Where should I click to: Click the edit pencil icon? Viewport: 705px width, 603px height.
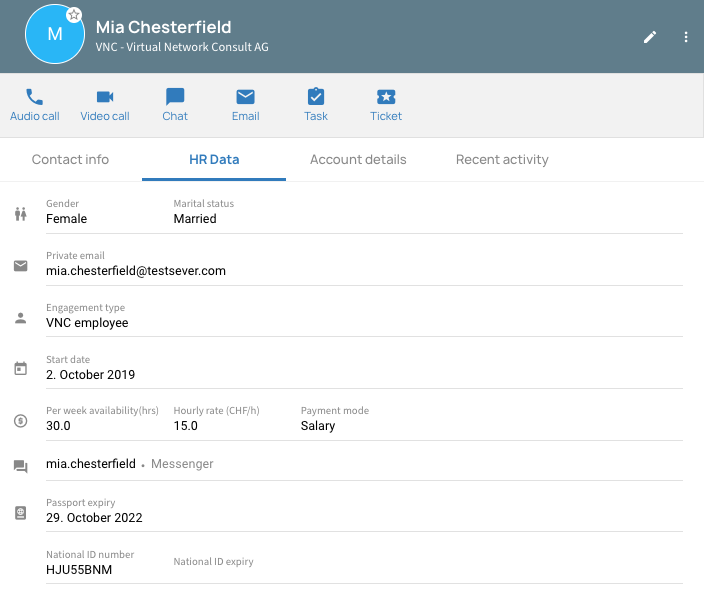tap(650, 37)
